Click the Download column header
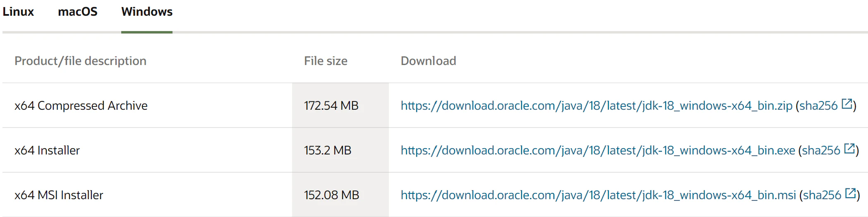Screen dimensions: 868x217 coord(428,61)
